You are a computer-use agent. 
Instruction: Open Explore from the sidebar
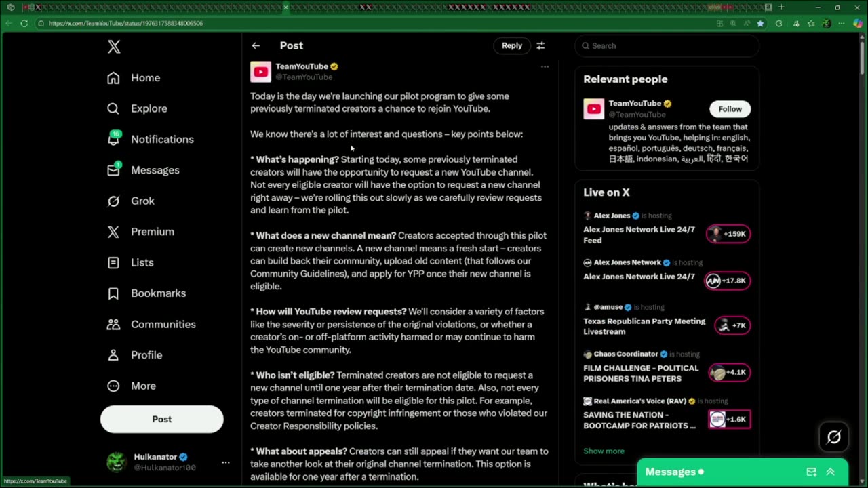point(149,108)
